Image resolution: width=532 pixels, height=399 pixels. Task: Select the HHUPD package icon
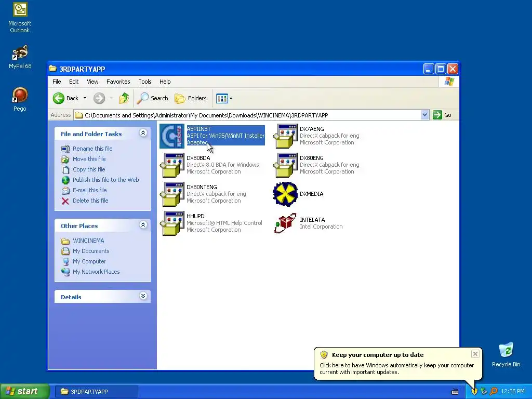coord(172,223)
